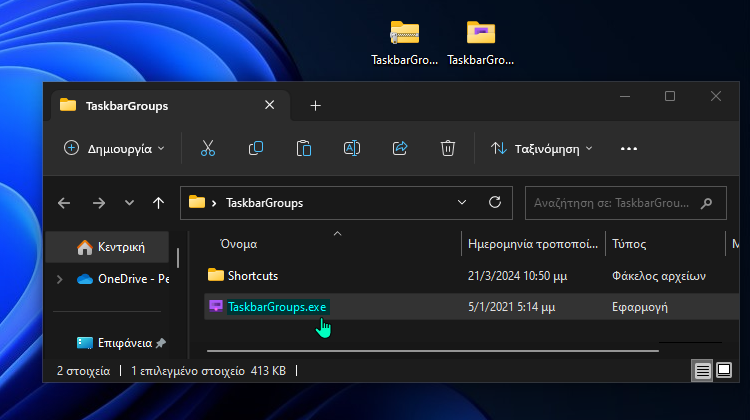The height and width of the screenshot is (420, 750).
Task: Go up one folder level
Action: (158, 203)
